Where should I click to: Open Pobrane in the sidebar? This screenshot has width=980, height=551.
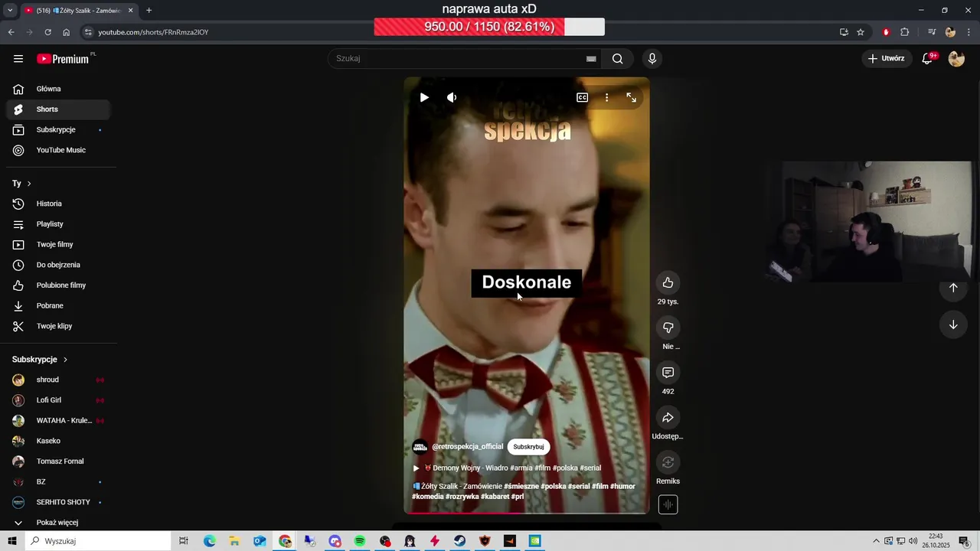57,306
